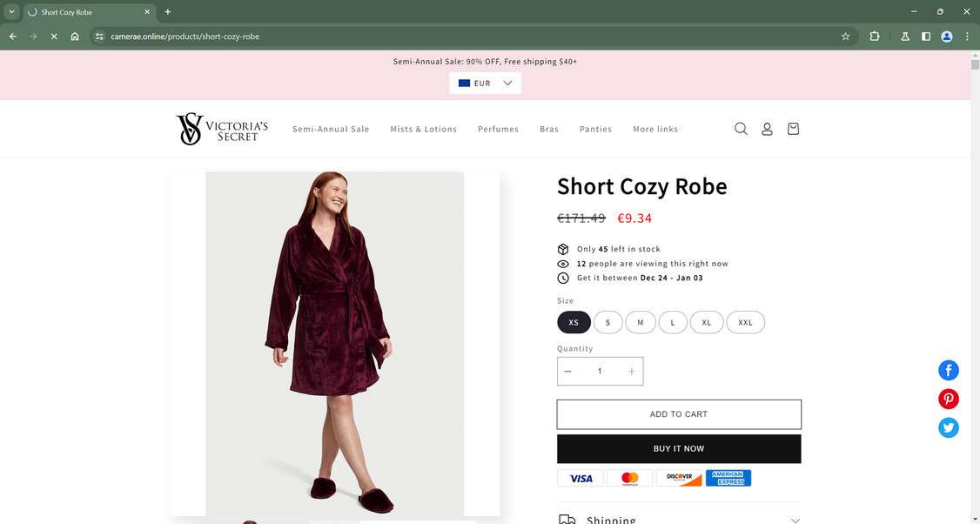Select size S option

[607, 322]
